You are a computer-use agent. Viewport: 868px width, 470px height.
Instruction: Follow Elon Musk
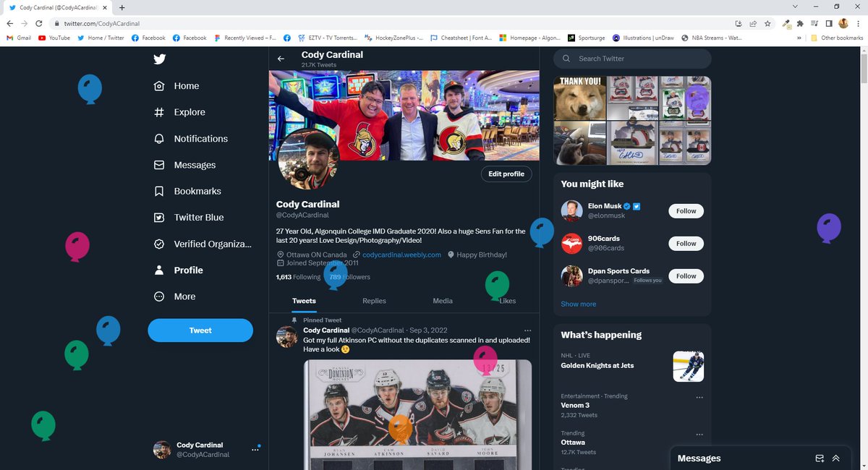(x=686, y=211)
